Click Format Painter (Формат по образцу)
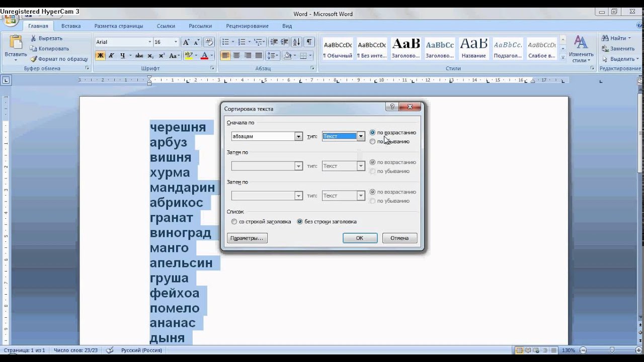The image size is (644, 362). pyautogui.click(x=59, y=59)
